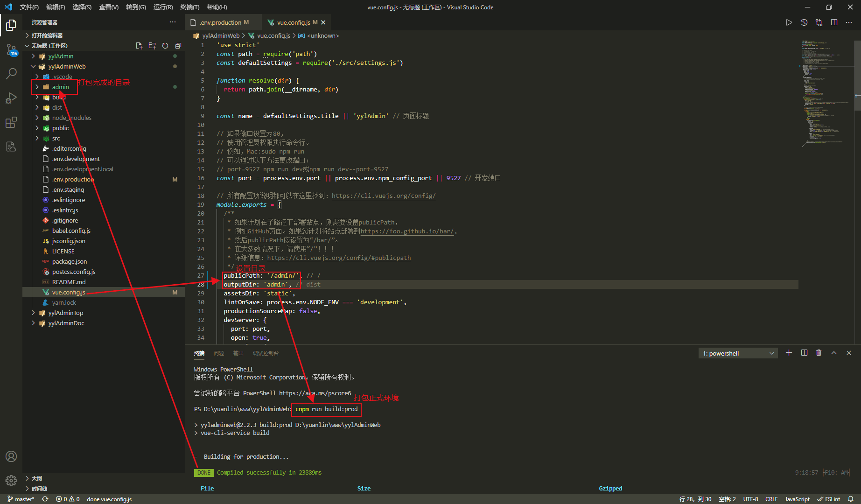Toggle the terminal panel maximized size
The width and height of the screenshot is (861, 504).
[834, 353]
